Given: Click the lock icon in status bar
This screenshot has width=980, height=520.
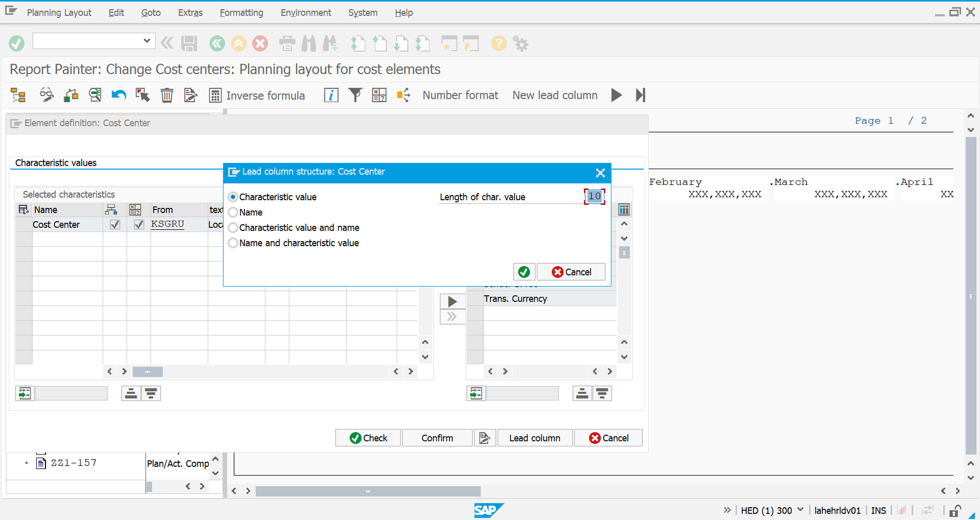Looking at the screenshot, I should coord(954,511).
